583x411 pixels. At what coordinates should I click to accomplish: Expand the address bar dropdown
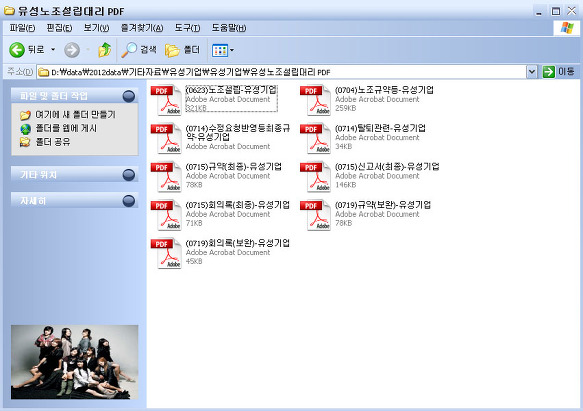[532, 71]
